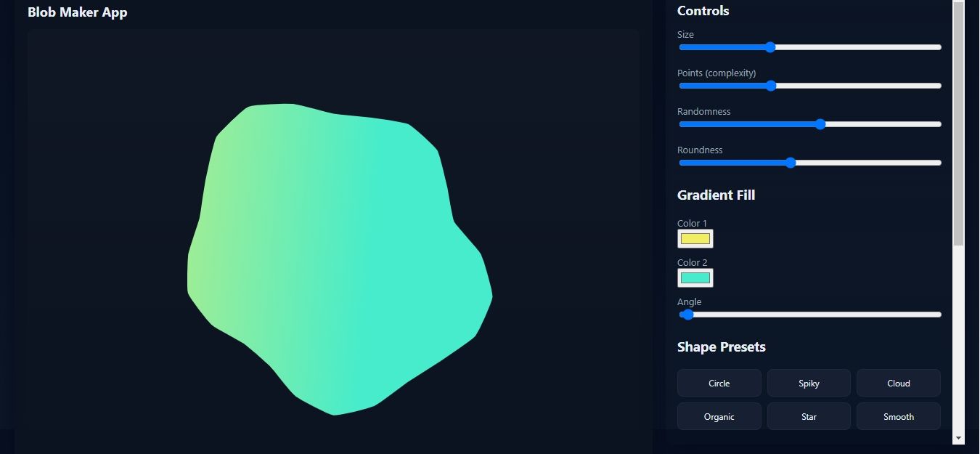This screenshot has height=454, width=980.
Task: Apply the Star shape preset
Action: click(x=809, y=416)
